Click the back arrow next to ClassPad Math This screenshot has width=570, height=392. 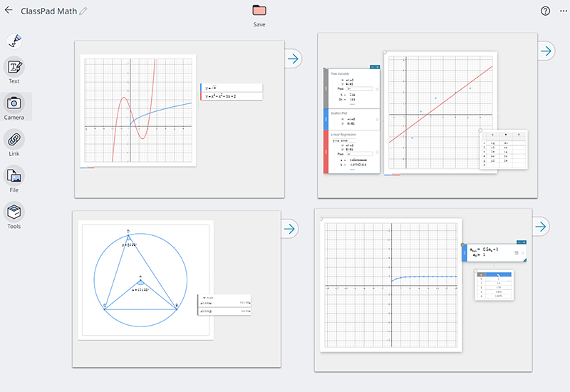[9, 11]
